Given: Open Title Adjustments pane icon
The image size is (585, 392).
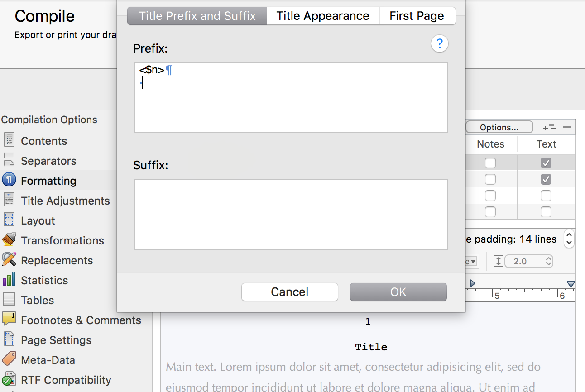Looking at the screenshot, I should tap(9, 200).
